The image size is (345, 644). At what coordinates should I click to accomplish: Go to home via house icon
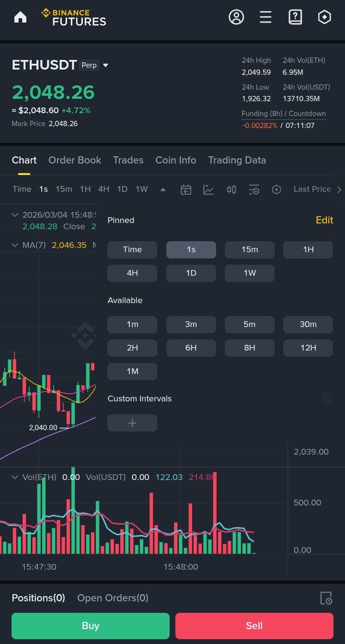[20, 17]
